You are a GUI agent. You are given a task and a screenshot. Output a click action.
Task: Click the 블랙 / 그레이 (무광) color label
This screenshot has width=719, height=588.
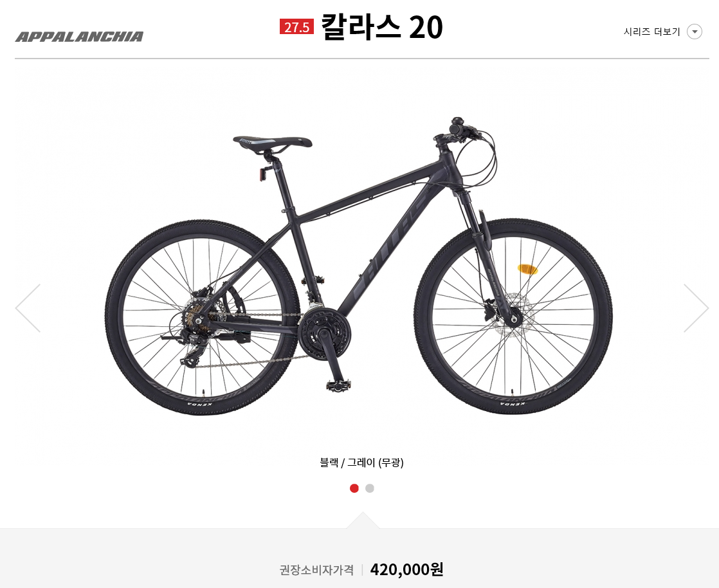[361, 463]
